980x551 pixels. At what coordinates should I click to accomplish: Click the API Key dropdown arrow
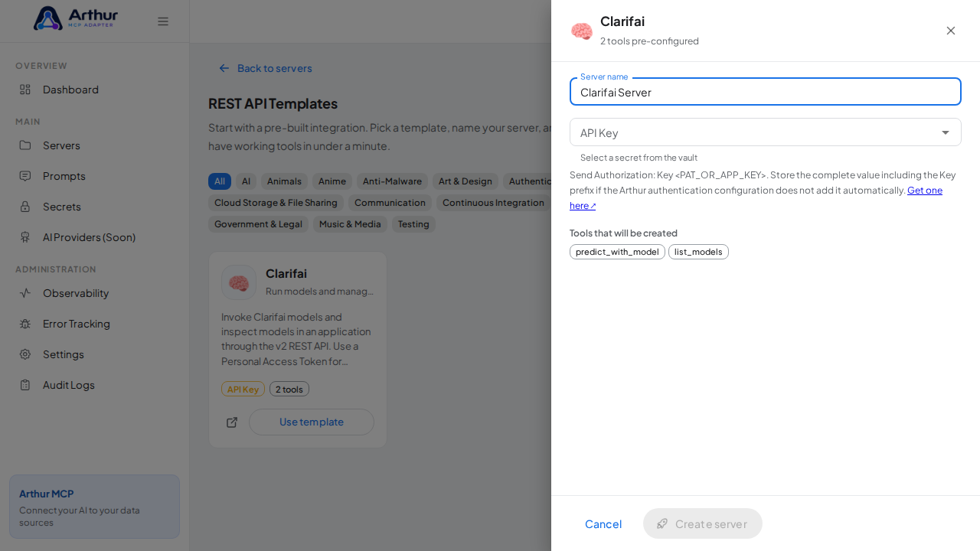946,132
